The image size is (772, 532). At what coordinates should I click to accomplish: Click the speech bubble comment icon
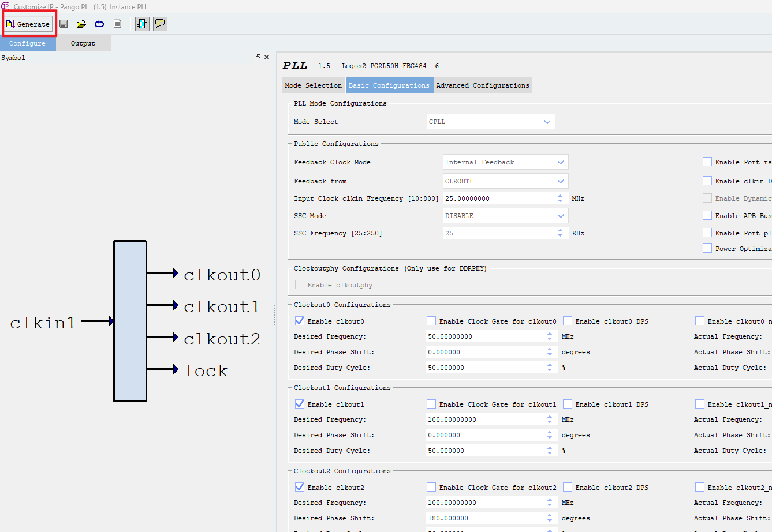coord(160,24)
